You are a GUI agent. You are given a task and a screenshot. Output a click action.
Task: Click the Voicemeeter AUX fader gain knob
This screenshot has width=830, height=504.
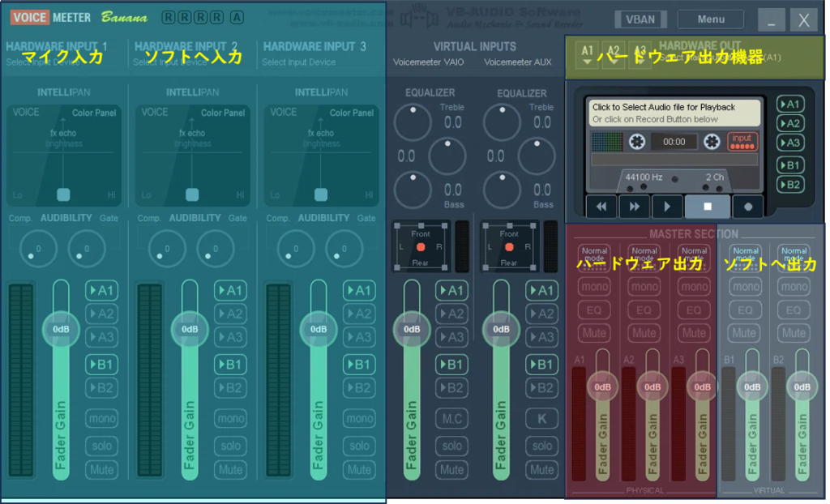tap(501, 329)
